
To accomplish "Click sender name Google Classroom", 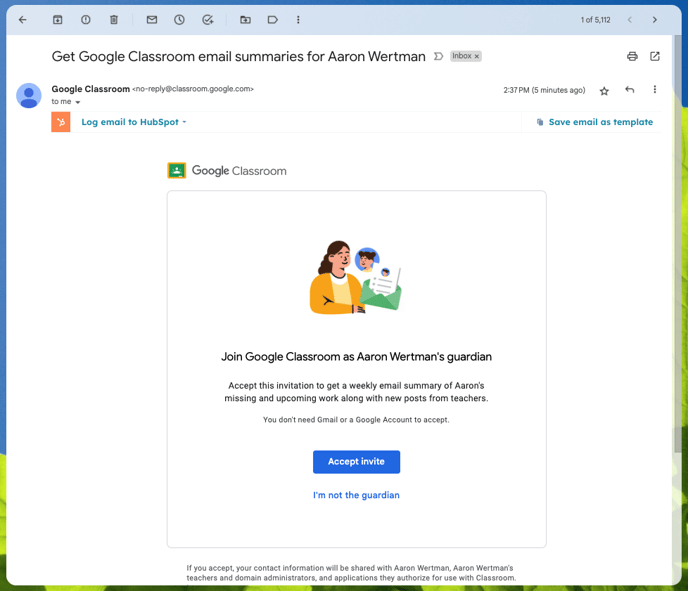I will click(x=90, y=89).
